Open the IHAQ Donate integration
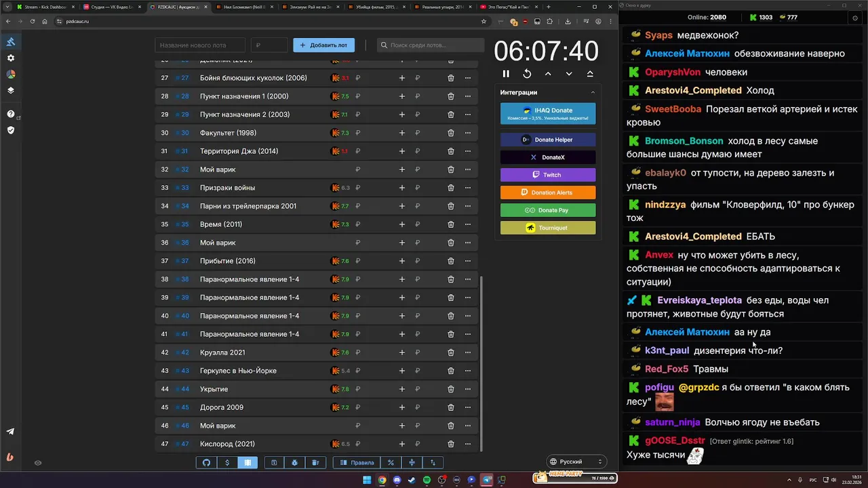This screenshot has width=868, height=488. [548, 113]
